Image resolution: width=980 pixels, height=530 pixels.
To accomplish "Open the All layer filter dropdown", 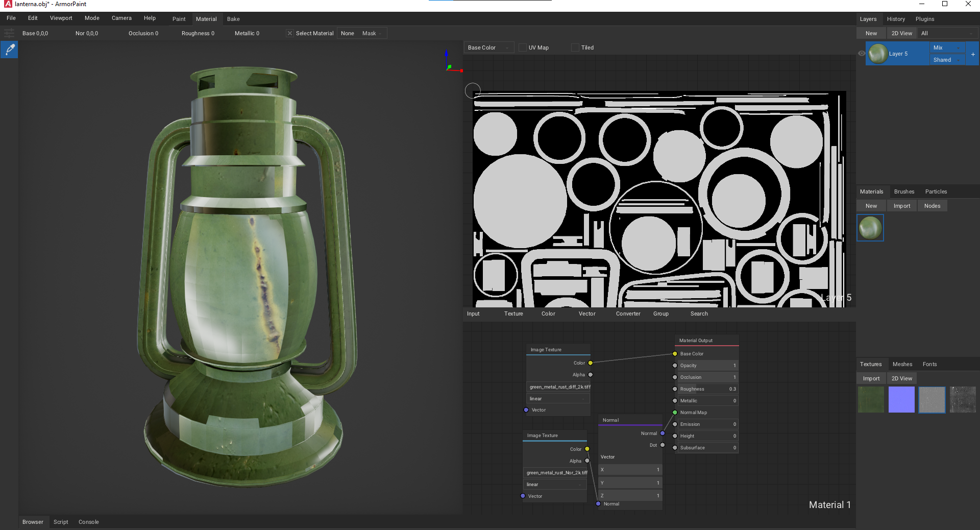I will click(947, 33).
